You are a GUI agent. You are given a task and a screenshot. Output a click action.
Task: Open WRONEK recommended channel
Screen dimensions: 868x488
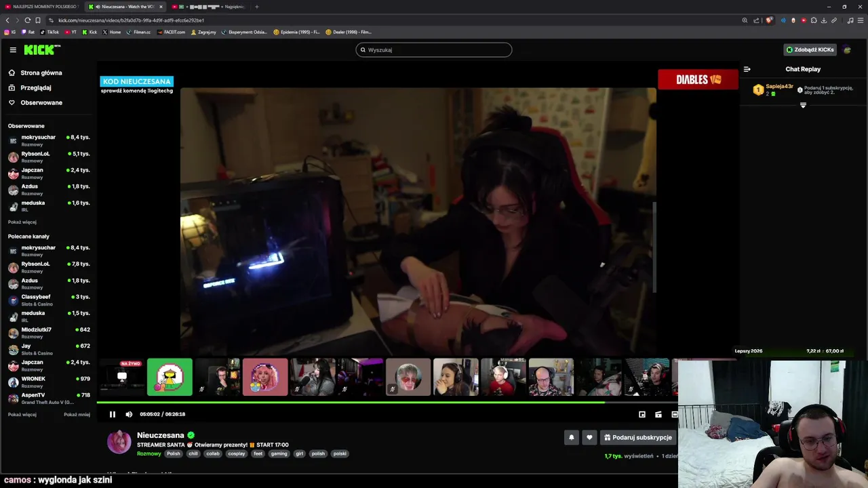coord(49,382)
